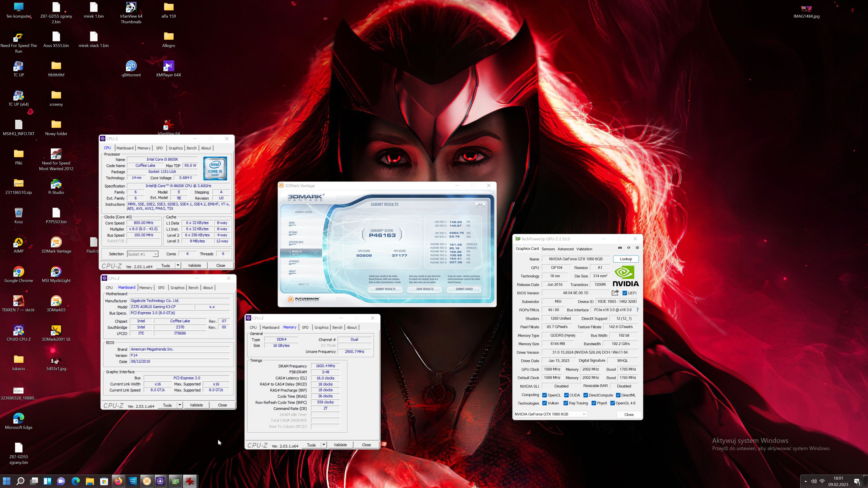The height and width of the screenshot is (488, 868).
Task: Open the Widgets taskbar icon
Action: coord(47,481)
